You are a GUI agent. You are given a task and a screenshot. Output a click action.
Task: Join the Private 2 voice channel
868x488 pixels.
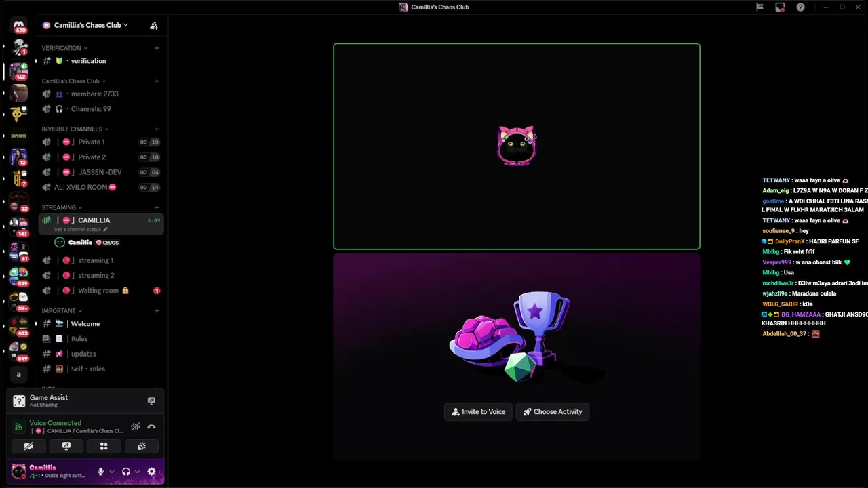tap(100, 157)
